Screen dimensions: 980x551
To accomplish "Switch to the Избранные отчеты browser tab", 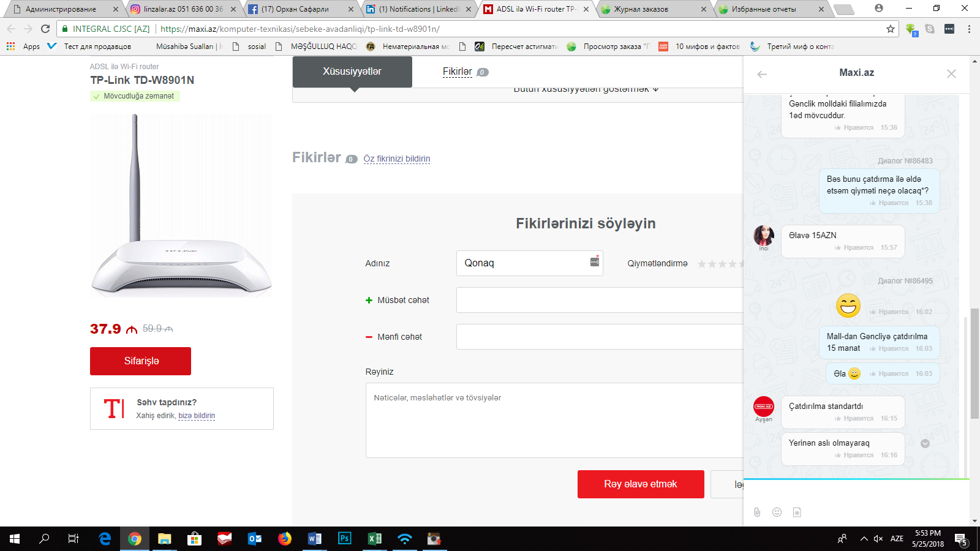I will click(771, 9).
